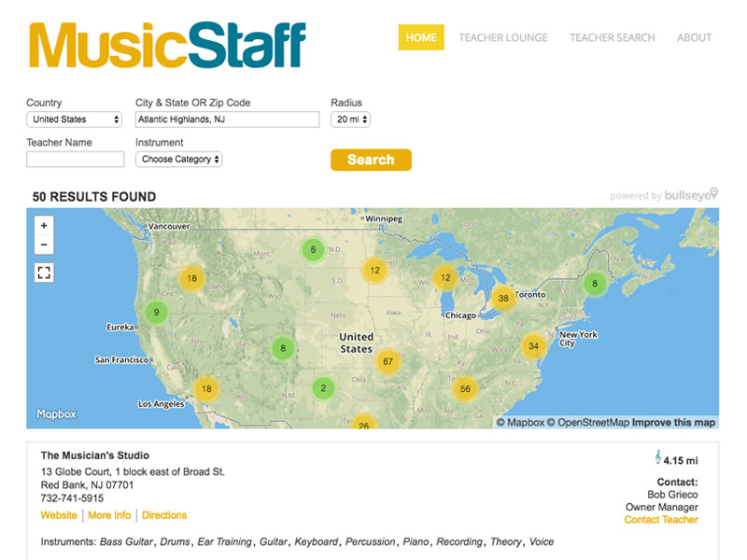The width and height of the screenshot is (747, 560).
Task: Click the Contact Teacher link for Bob Grieco
Action: pos(660,519)
